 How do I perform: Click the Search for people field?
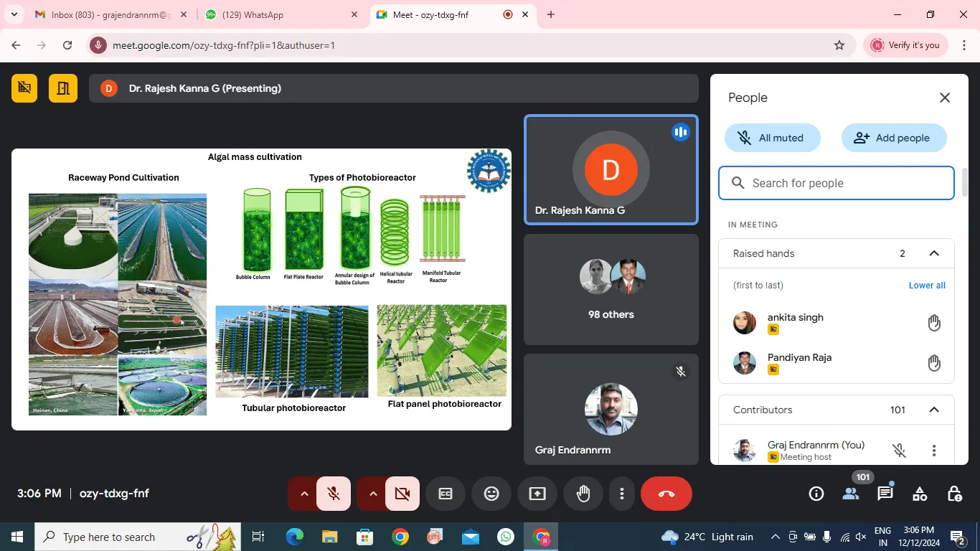point(837,183)
